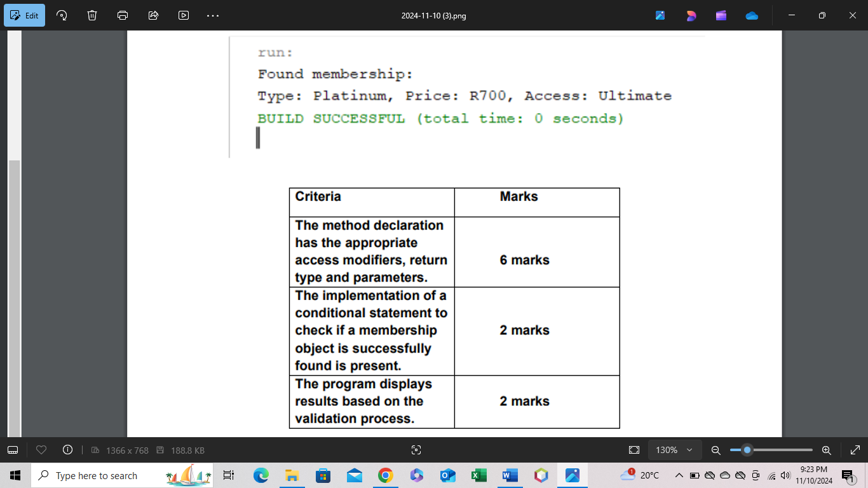This screenshot has width=868, height=488.
Task: Print the picture via the printer icon
Action: click(x=123, y=15)
